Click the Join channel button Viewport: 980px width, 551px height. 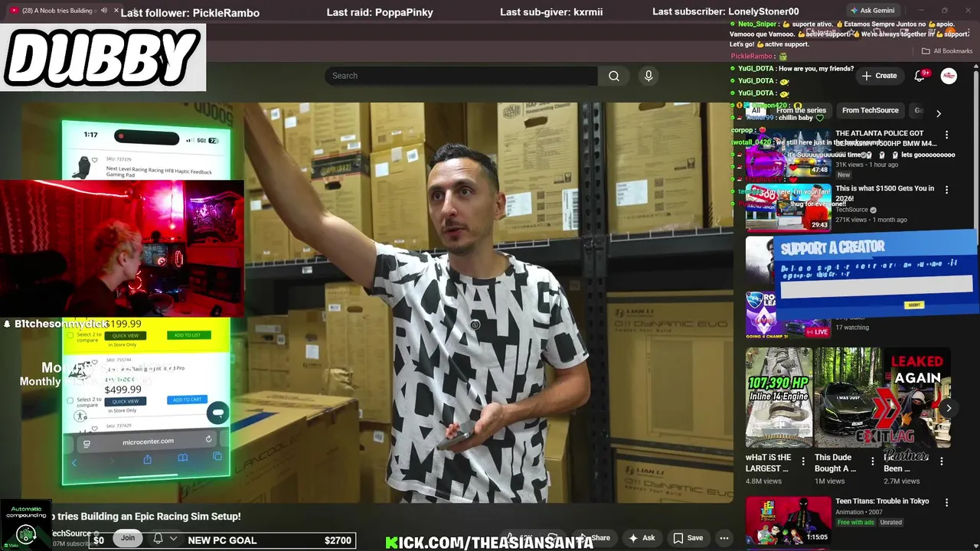(x=128, y=538)
